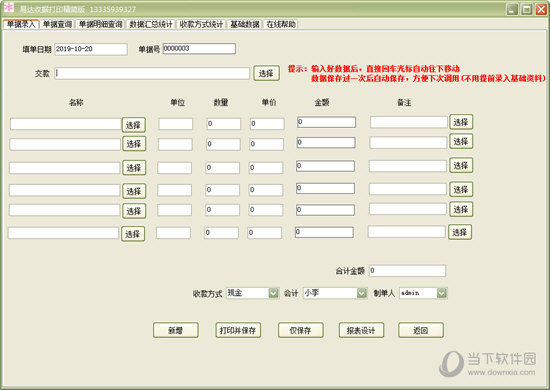Switch to the 单据录入 tab
This screenshot has height=390, width=550.
pos(21,24)
